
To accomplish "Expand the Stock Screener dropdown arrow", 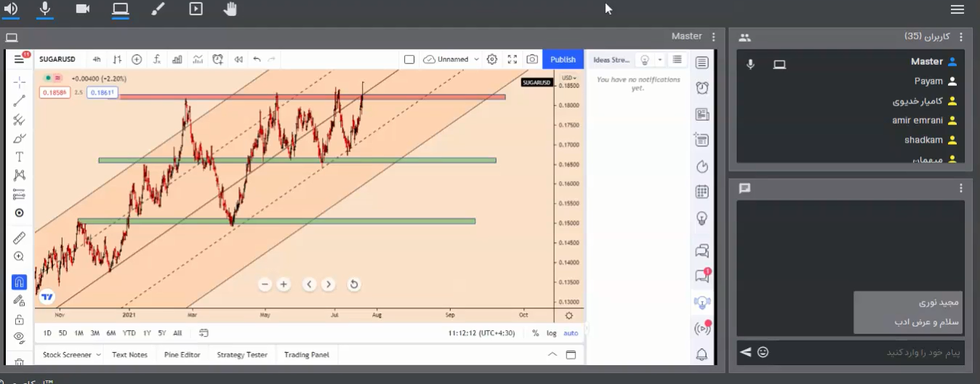I will [97, 355].
